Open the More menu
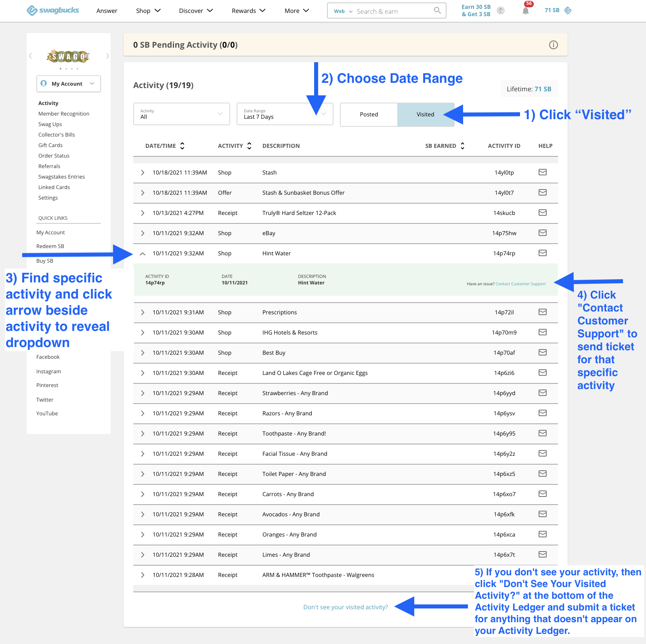Viewport: 646px width, 644px height. coord(296,11)
